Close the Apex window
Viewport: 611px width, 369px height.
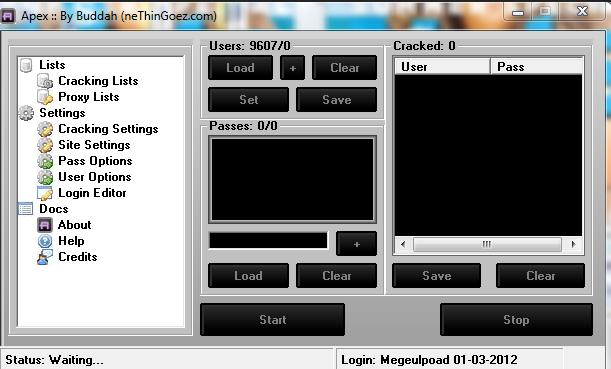583,11
